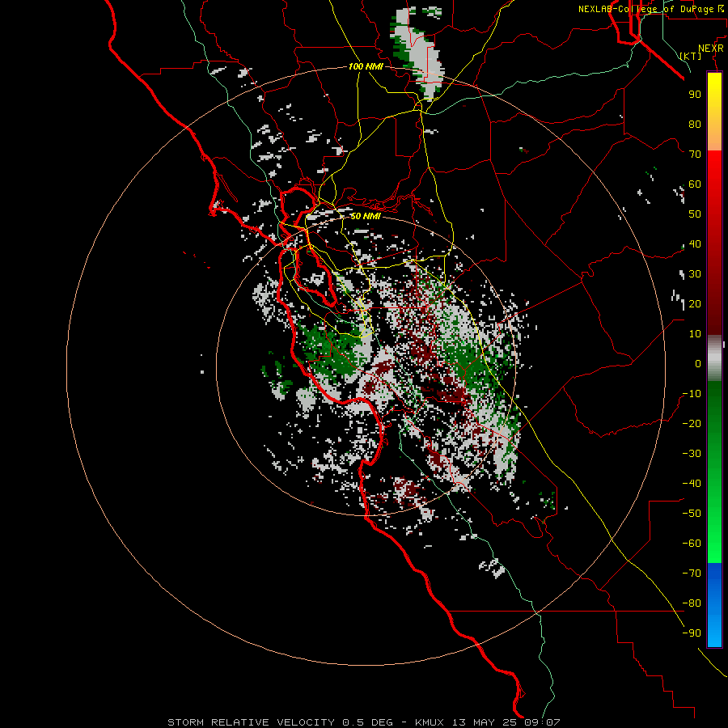Click the [KT] units label
Viewport: 728px width, 728px height.
[x=691, y=56]
